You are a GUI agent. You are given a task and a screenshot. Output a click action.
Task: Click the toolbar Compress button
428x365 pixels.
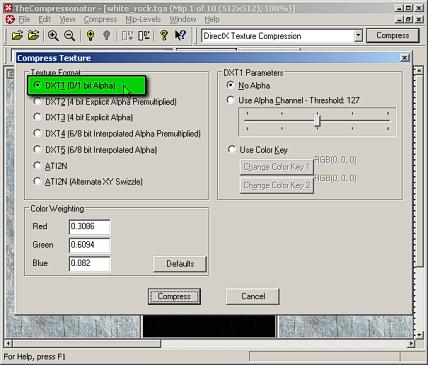pyautogui.click(x=393, y=35)
